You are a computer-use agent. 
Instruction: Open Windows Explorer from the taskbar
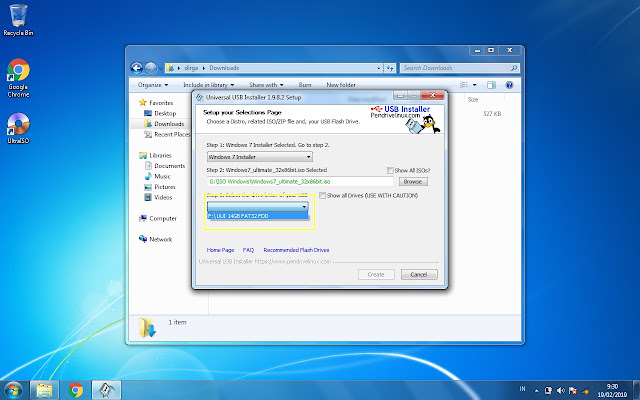(x=44, y=390)
